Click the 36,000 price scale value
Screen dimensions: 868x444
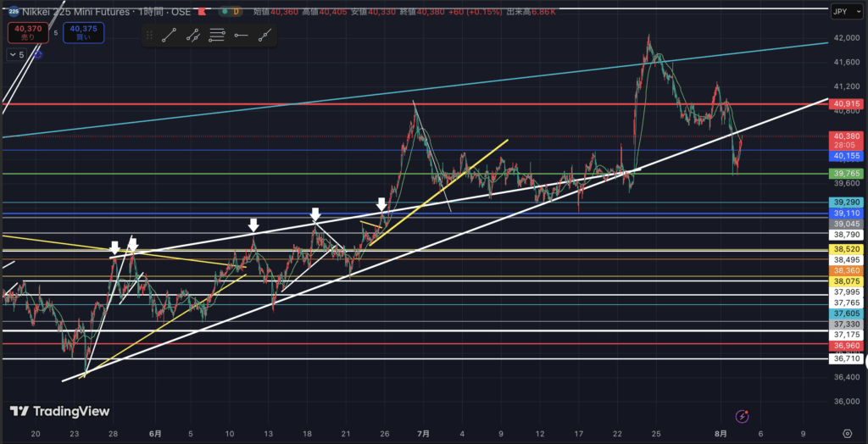coord(847,401)
